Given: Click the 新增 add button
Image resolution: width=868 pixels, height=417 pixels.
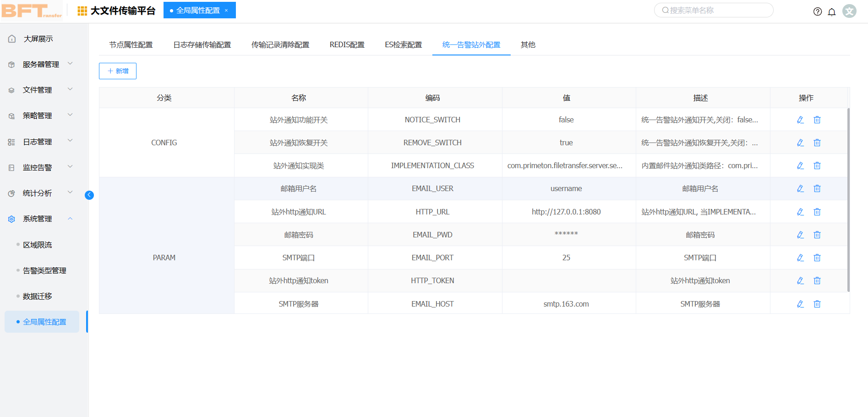Looking at the screenshot, I should [118, 71].
